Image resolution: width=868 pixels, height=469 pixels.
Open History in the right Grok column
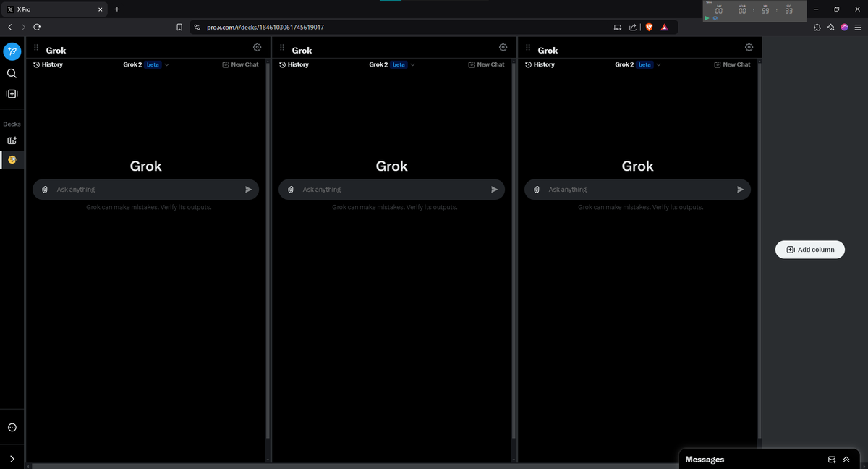540,64
